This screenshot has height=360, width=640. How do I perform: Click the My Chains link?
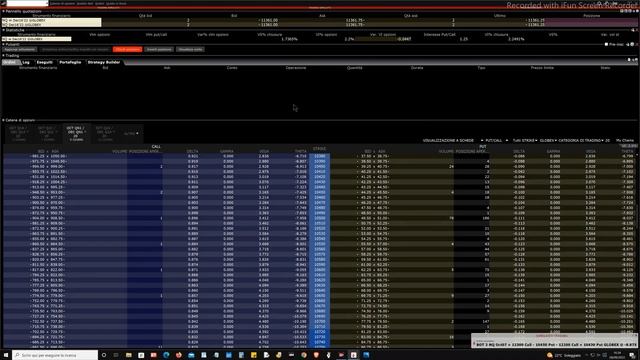(x=625, y=140)
